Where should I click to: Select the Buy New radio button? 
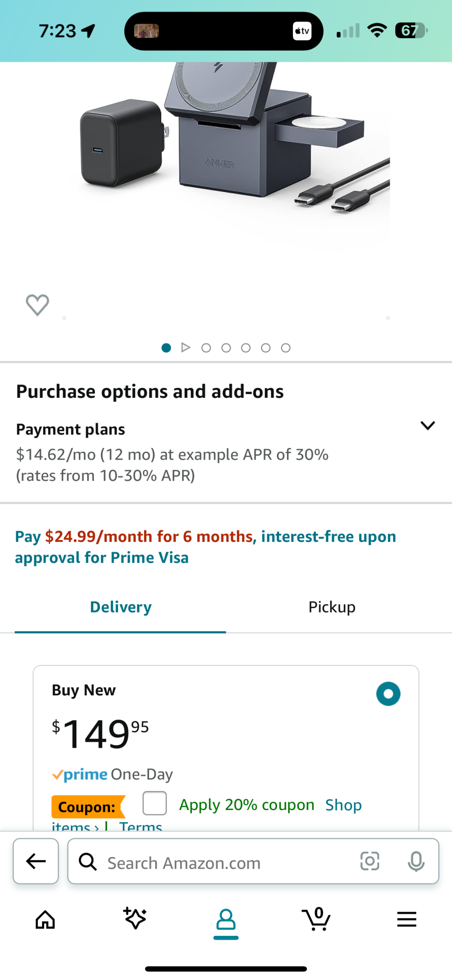[x=388, y=694]
